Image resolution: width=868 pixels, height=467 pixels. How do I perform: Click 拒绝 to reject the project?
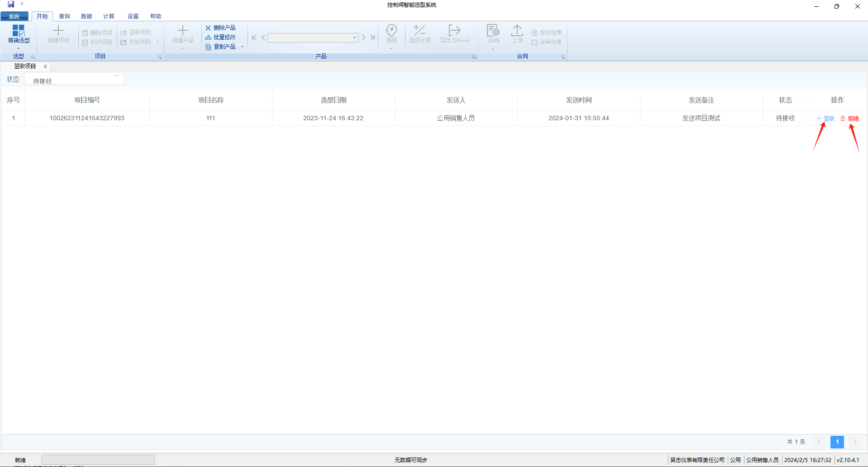850,118
